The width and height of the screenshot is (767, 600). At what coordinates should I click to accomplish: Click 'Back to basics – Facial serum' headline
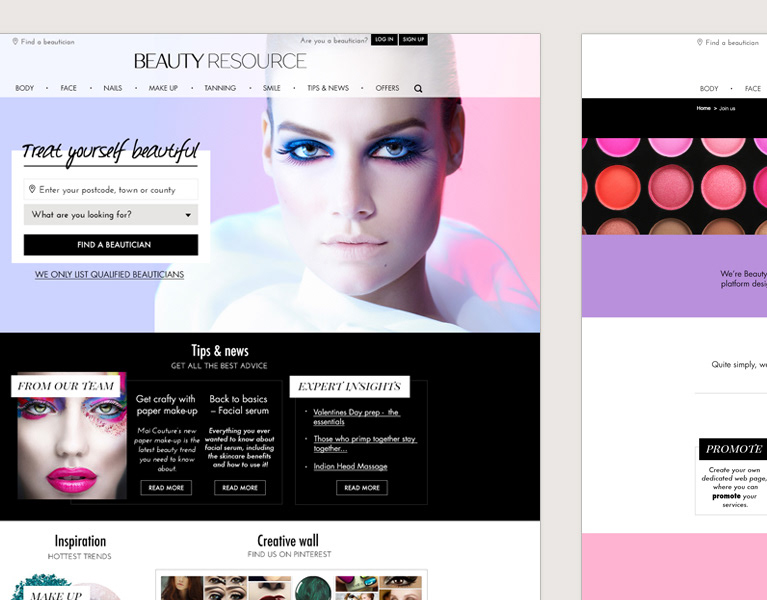pos(239,405)
